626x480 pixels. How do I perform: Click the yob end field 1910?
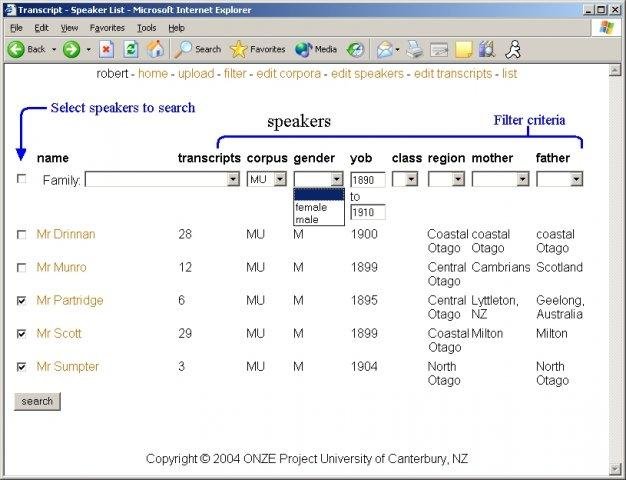pos(368,212)
